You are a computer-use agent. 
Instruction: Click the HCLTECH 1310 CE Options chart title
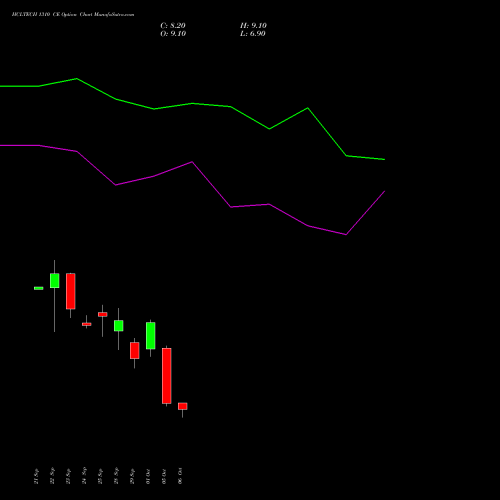coord(73,15)
